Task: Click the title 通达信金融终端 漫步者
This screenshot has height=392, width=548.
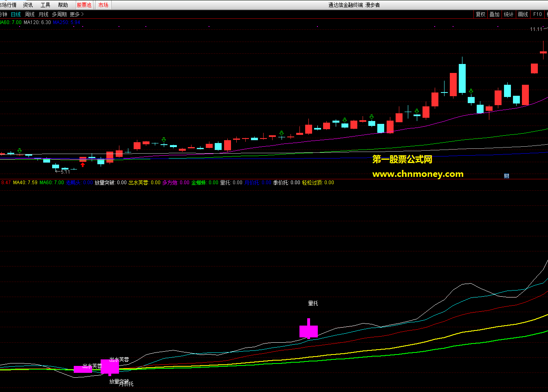Action: click(354, 5)
